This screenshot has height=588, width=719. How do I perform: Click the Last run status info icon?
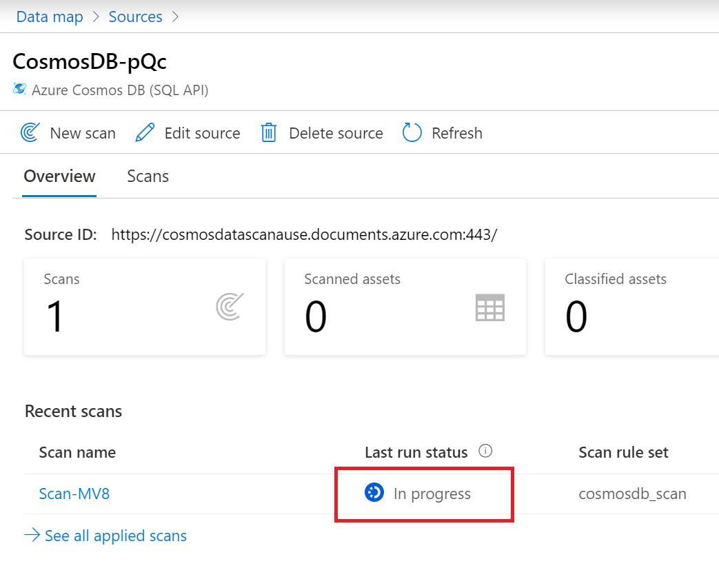(485, 452)
